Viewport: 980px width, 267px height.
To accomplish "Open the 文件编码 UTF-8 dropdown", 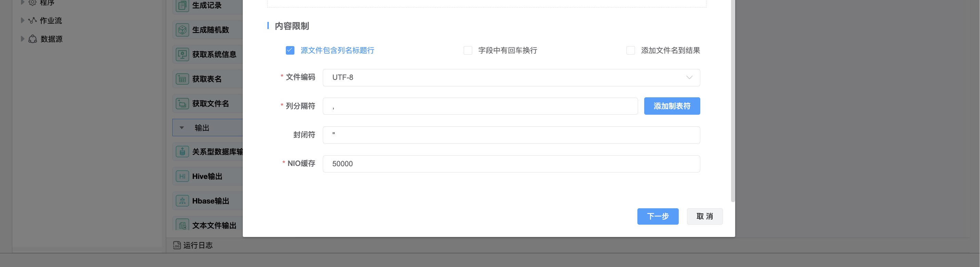I will (x=511, y=78).
